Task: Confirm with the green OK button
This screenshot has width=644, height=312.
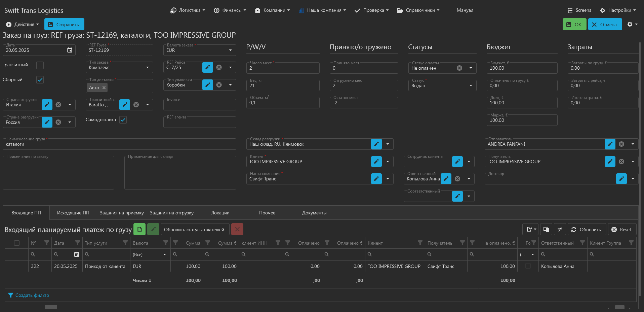Action: coord(574,24)
